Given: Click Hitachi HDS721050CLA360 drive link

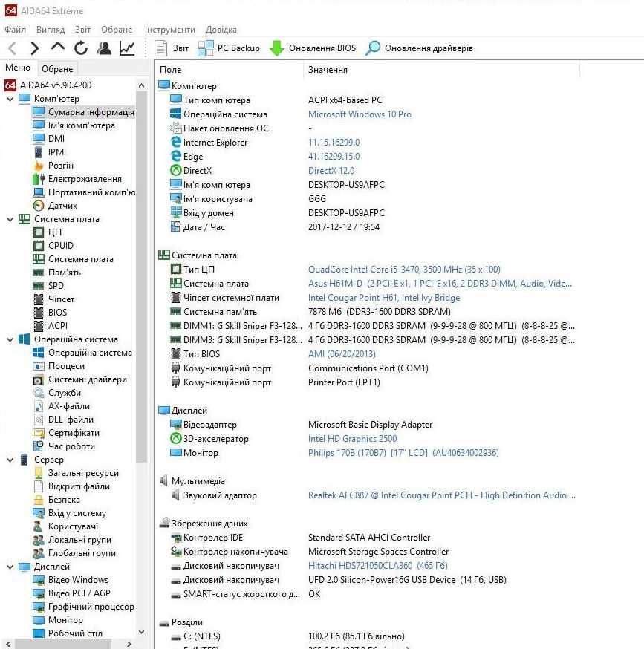Looking at the screenshot, I should pyautogui.click(x=377, y=566).
